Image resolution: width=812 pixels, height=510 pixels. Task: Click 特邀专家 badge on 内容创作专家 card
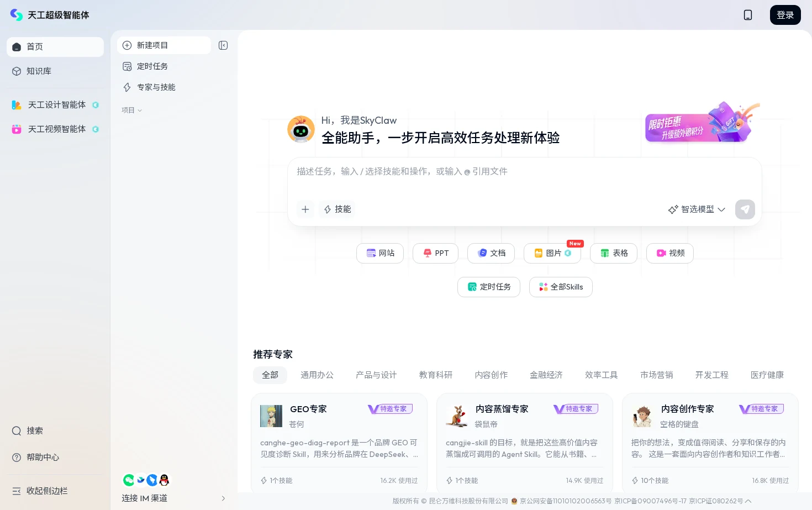click(762, 409)
